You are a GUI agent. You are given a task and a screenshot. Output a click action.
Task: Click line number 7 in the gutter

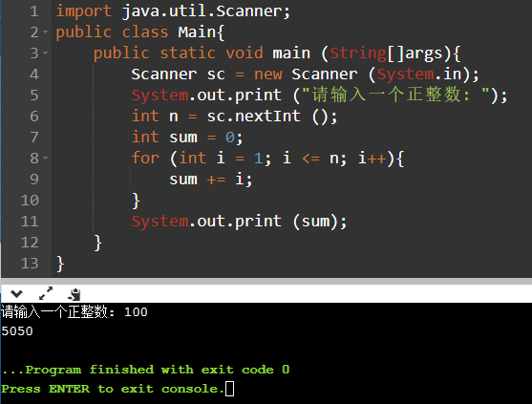tap(34, 138)
